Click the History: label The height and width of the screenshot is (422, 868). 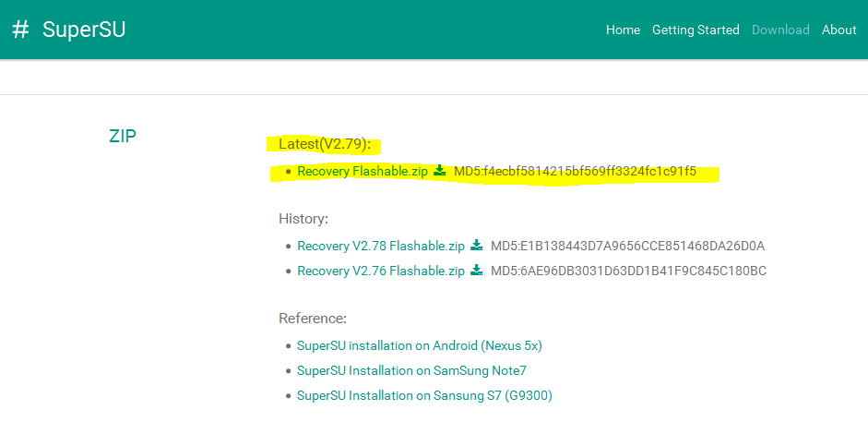(303, 219)
